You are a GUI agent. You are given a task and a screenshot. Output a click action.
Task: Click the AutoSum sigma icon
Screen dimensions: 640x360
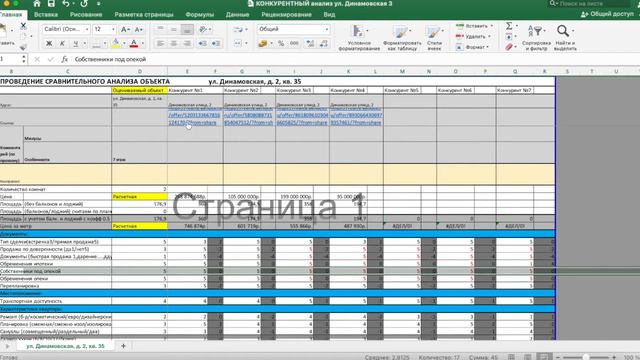pyautogui.click(x=509, y=26)
